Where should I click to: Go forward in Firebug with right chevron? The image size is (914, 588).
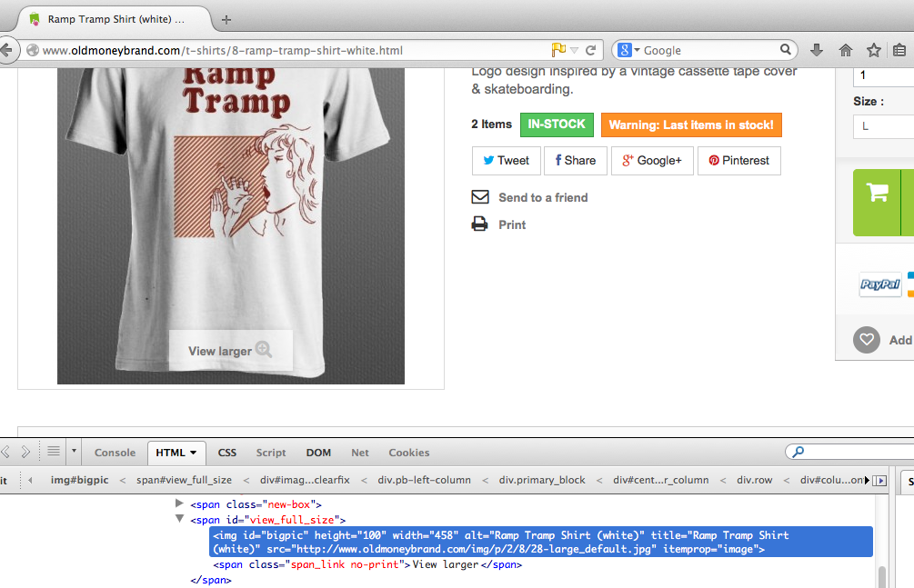25,452
